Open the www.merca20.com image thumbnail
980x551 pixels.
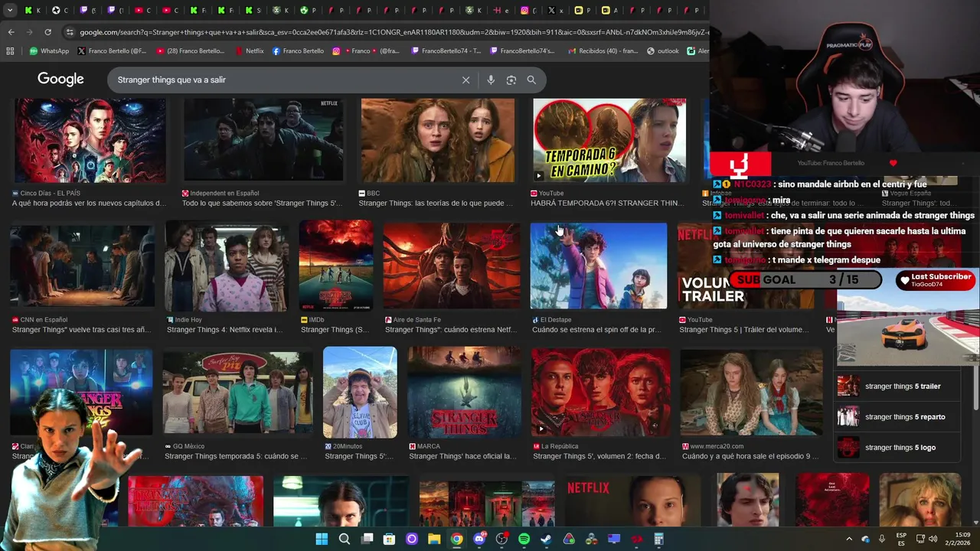click(752, 393)
